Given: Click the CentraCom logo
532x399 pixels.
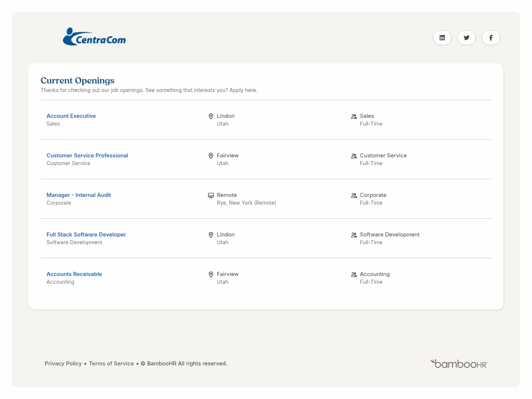Looking at the screenshot, I should coord(94,37).
